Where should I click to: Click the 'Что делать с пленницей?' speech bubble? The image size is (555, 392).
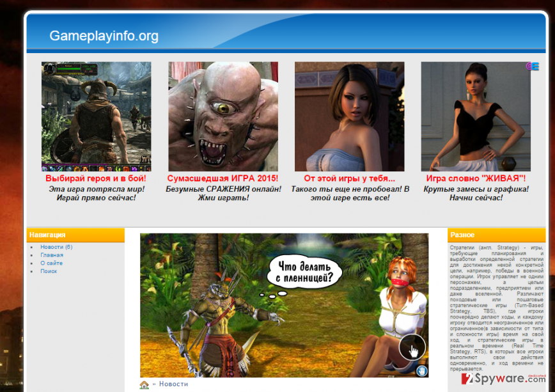(304, 272)
